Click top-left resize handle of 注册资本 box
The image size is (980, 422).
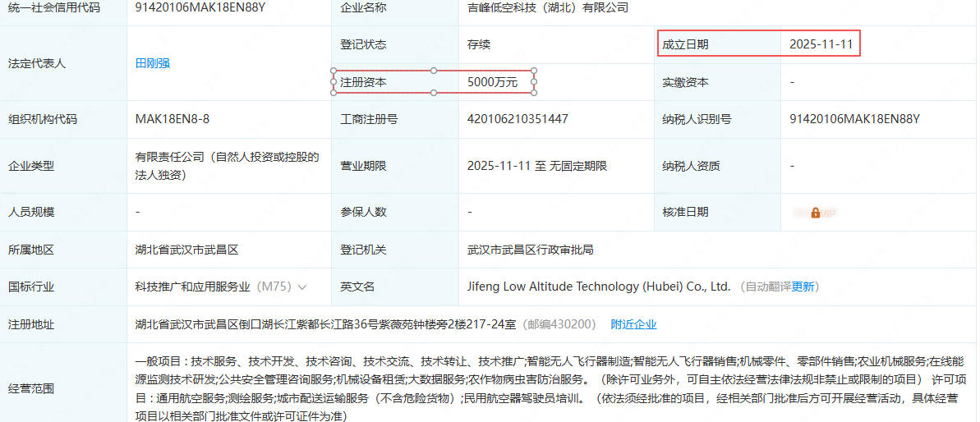(x=334, y=71)
